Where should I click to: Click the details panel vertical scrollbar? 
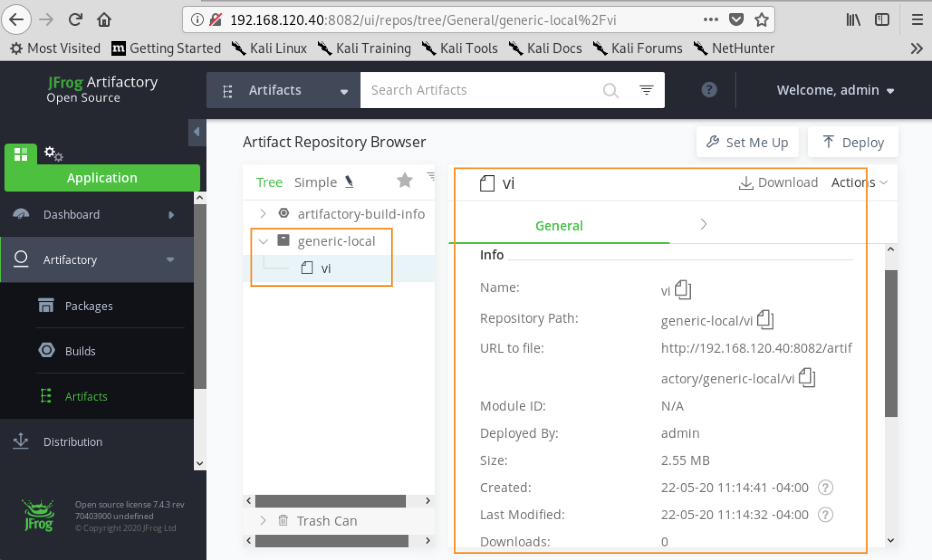point(891,344)
